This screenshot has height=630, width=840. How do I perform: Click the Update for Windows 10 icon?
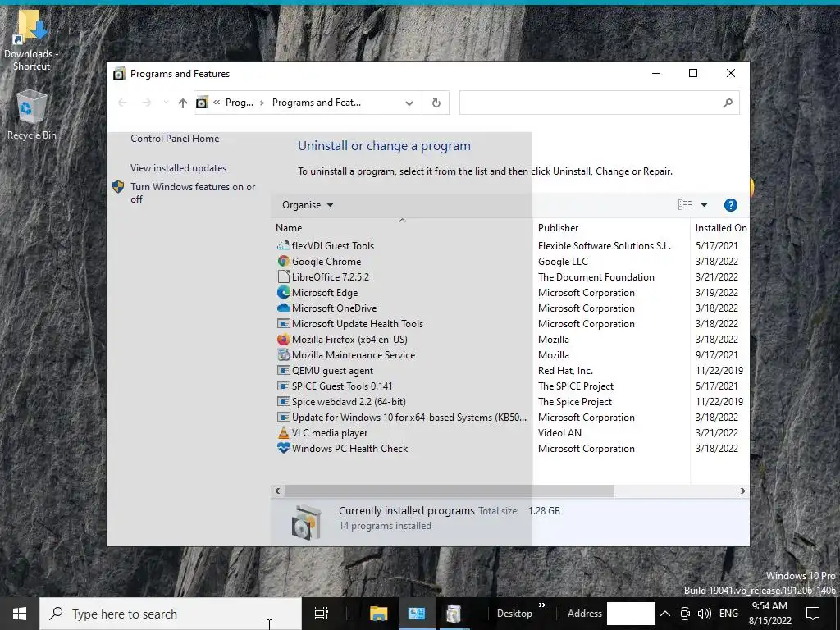coord(283,417)
